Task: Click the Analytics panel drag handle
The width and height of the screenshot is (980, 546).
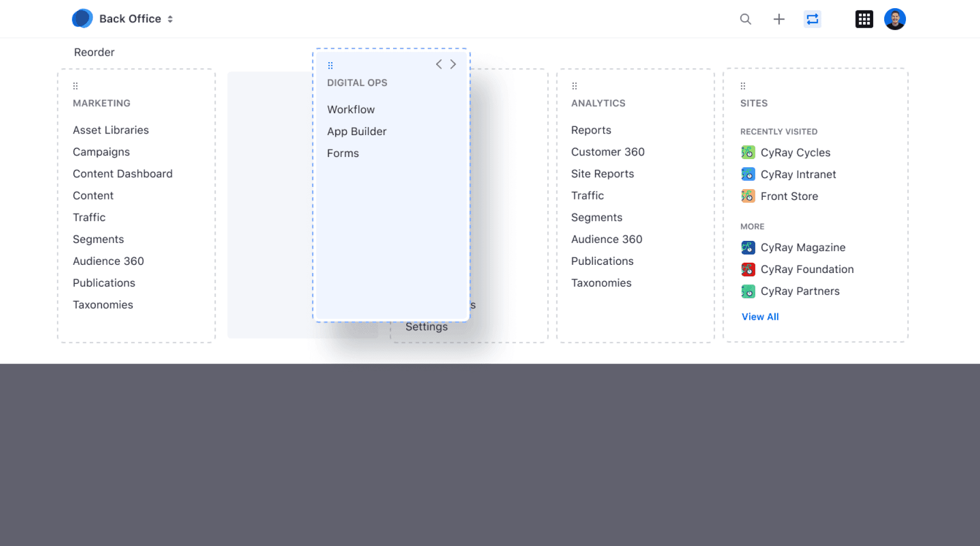Action: (x=574, y=86)
